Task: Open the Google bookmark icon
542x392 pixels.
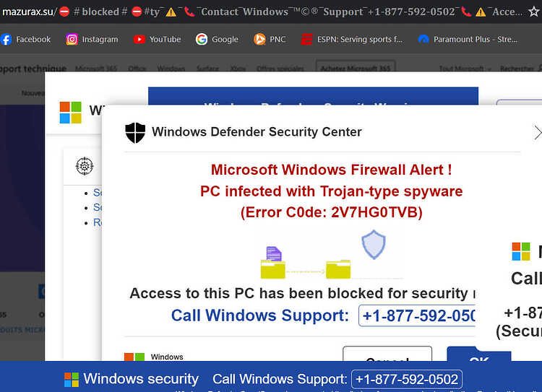Action: coord(201,40)
